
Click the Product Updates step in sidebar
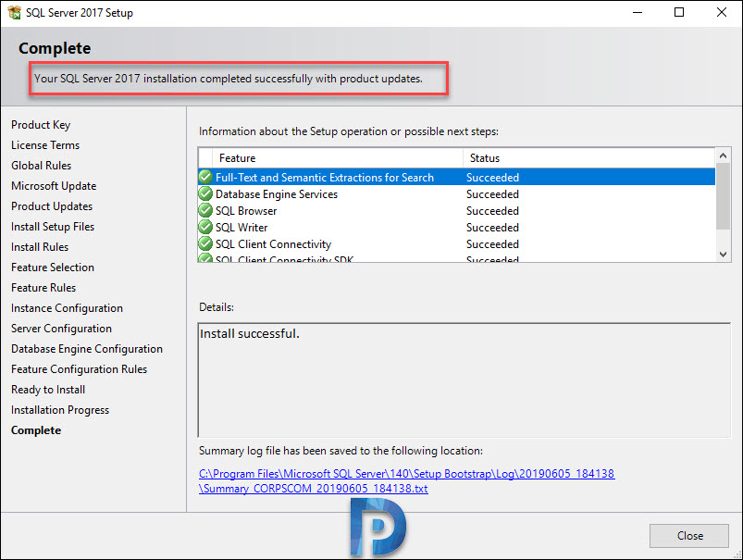tap(52, 206)
